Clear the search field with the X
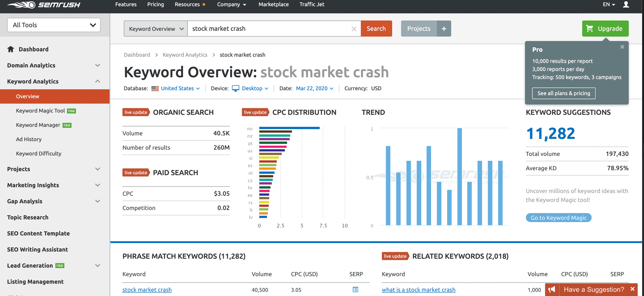Viewport: 644px width, 296px height. click(354, 29)
